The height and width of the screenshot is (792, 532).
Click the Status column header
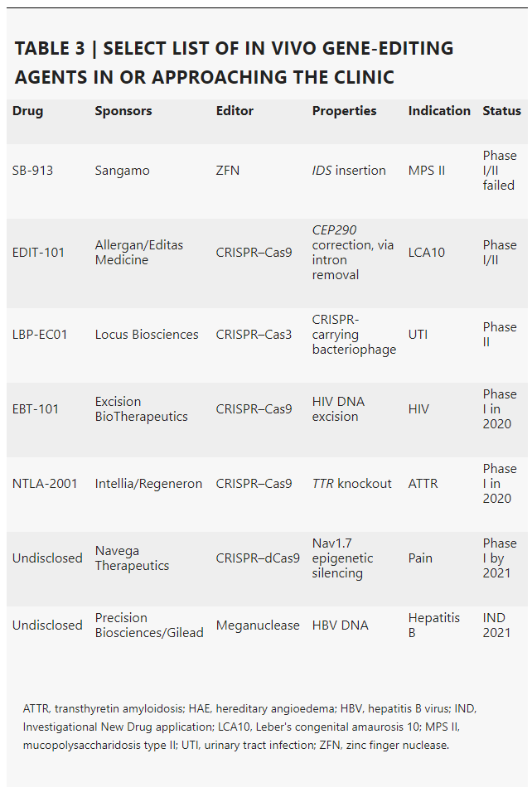point(501,111)
